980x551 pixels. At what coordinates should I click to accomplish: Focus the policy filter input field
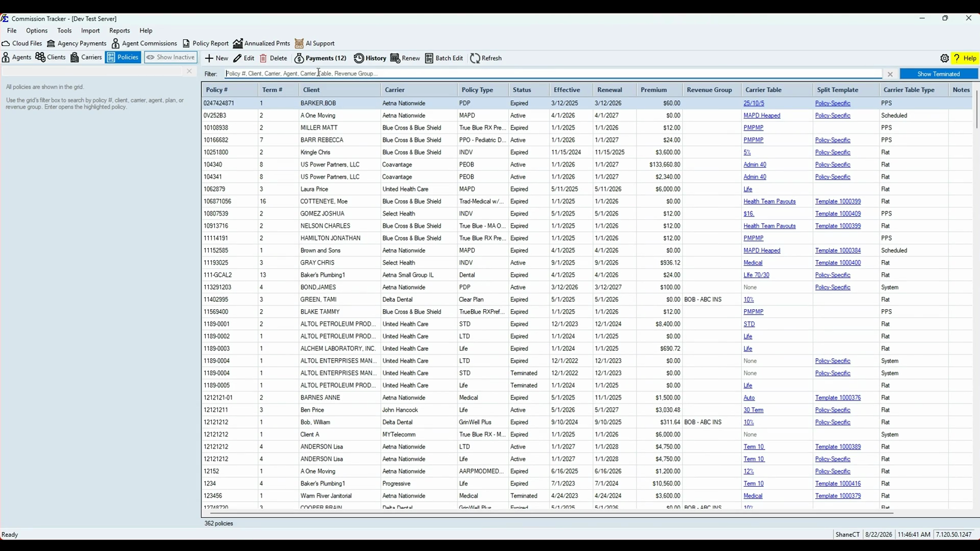pos(552,73)
